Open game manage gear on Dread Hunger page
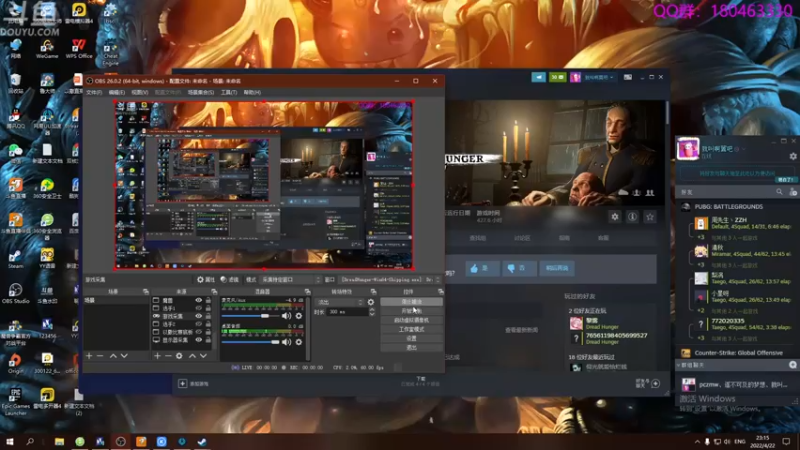800x450 pixels. tap(615, 217)
